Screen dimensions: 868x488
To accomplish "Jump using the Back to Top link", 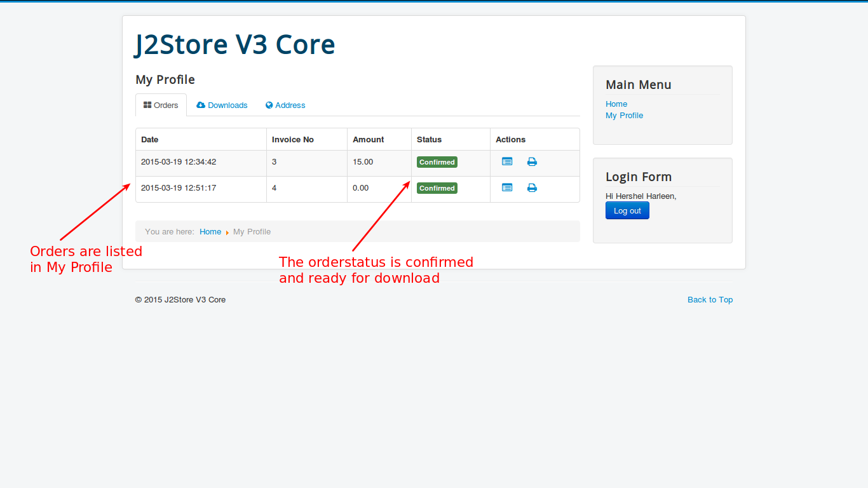I will pos(710,300).
